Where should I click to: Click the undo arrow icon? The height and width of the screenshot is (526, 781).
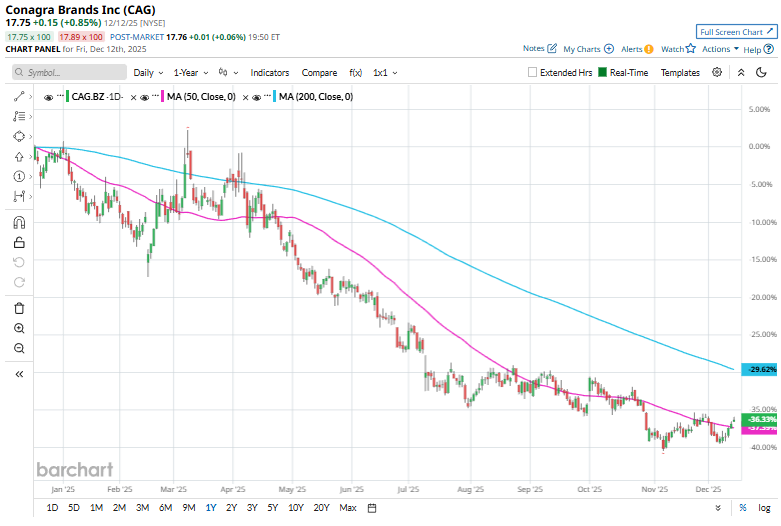(x=19, y=263)
